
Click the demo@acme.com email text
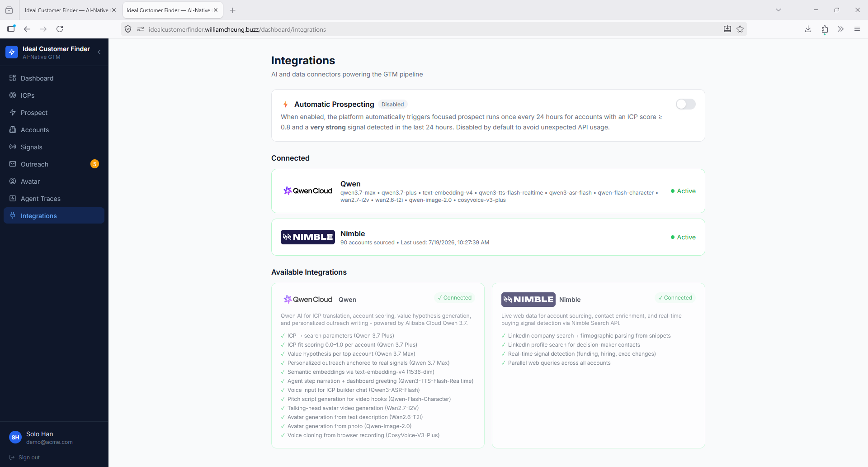point(49,442)
